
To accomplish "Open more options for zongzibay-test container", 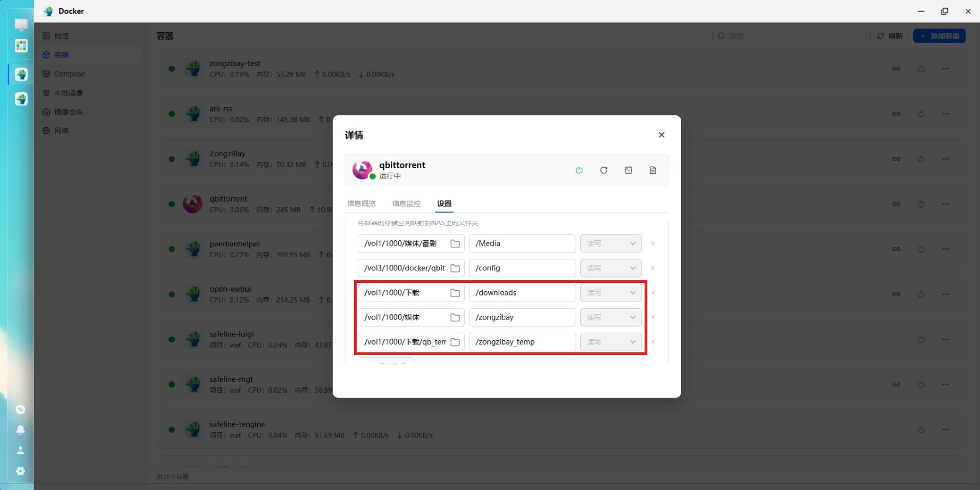I will [946, 69].
